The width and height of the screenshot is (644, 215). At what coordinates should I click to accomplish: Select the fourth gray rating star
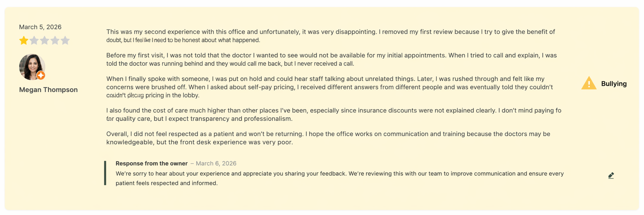point(55,40)
